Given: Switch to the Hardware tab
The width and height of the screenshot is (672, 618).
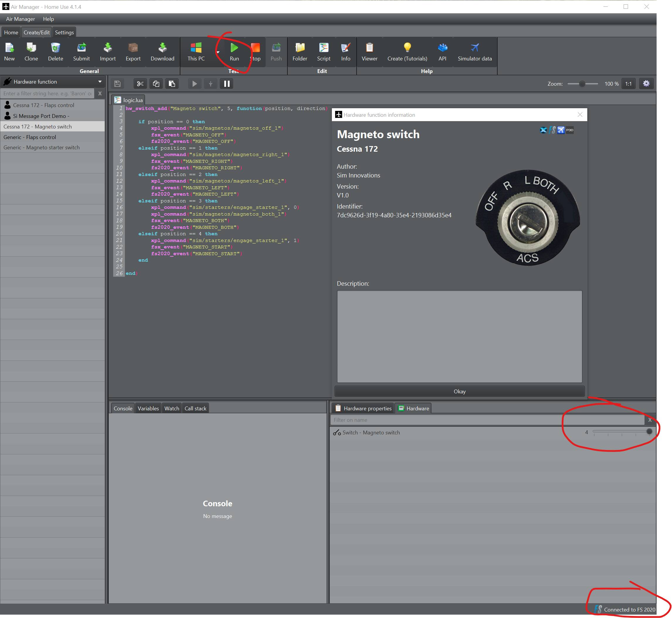Looking at the screenshot, I should (x=414, y=408).
